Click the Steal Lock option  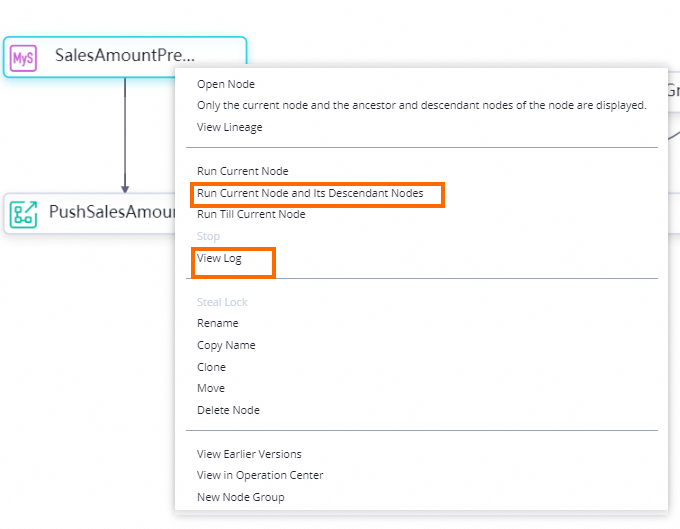click(x=222, y=302)
